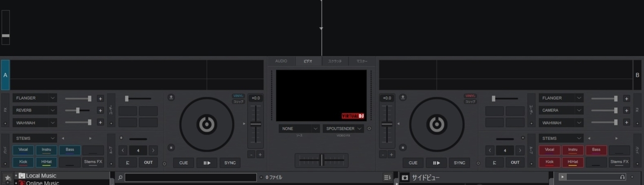This screenshot has height=185, width=644.
Task: Toggle the HiHat stem pad on deck A
Action: [47, 162]
